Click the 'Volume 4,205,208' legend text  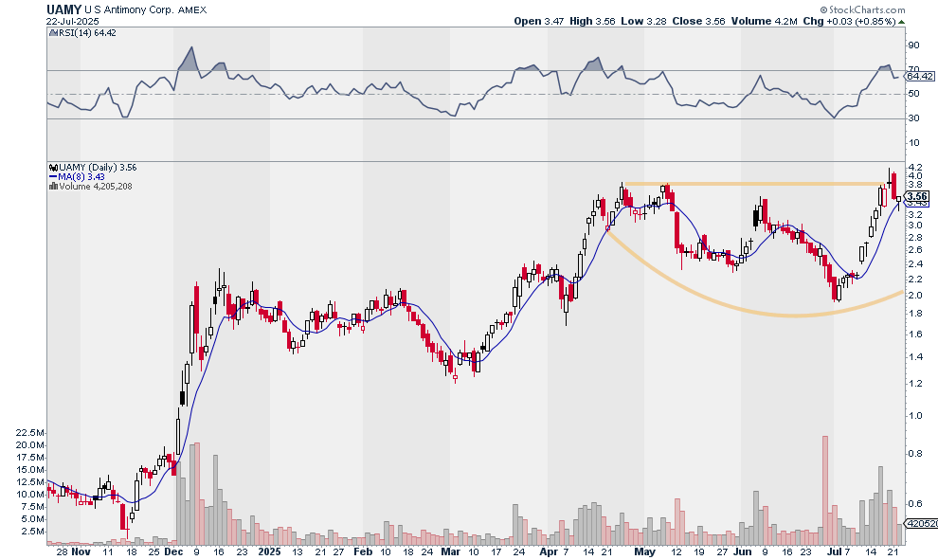95,186
